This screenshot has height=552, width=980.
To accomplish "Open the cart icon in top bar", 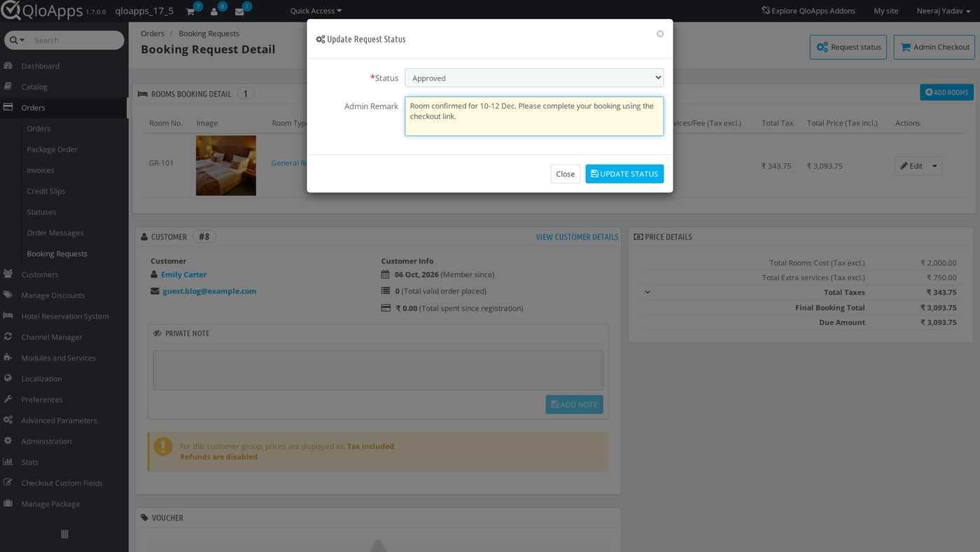I will click(190, 11).
